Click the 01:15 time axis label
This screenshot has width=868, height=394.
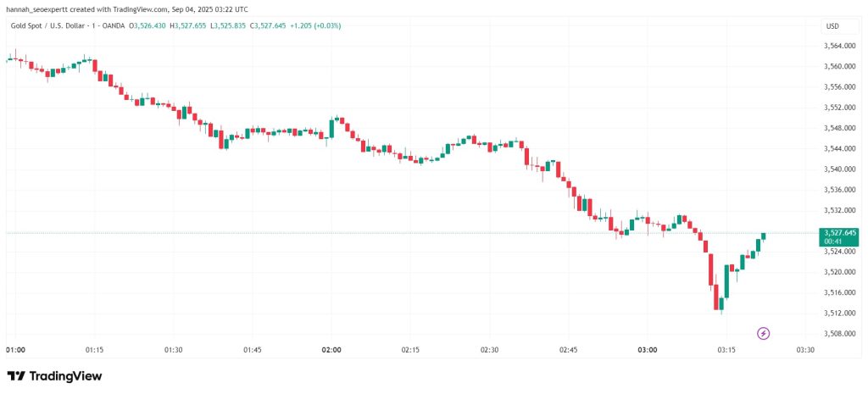(x=94, y=350)
